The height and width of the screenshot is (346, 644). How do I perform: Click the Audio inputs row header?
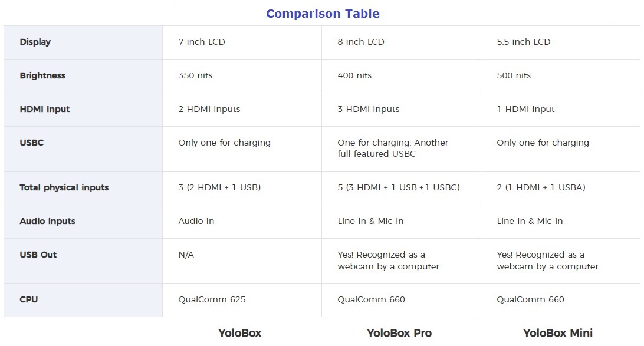[x=48, y=221]
